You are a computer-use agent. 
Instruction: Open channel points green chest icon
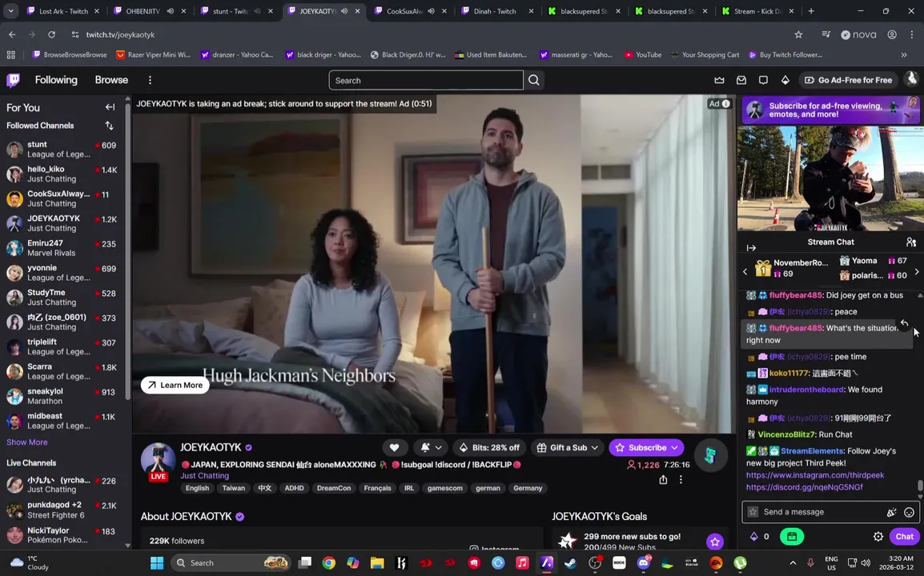[x=791, y=537]
